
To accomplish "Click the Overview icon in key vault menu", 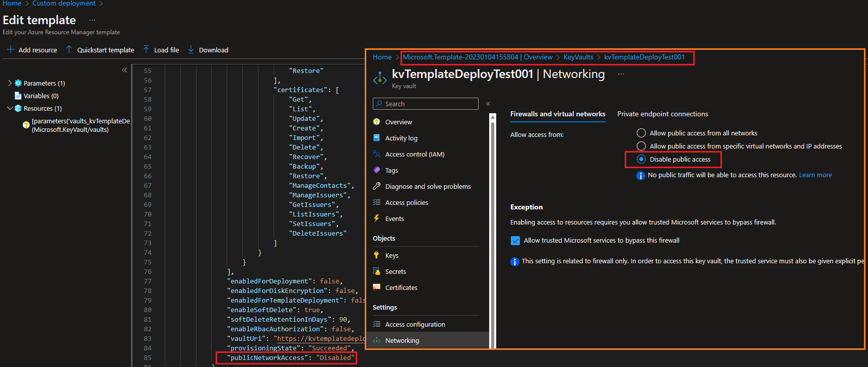I will tap(376, 122).
